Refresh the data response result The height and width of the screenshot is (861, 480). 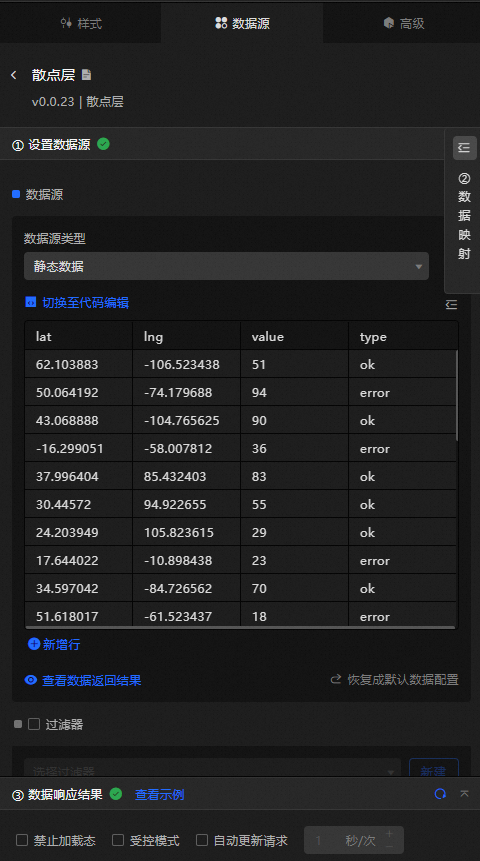click(440, 793)
